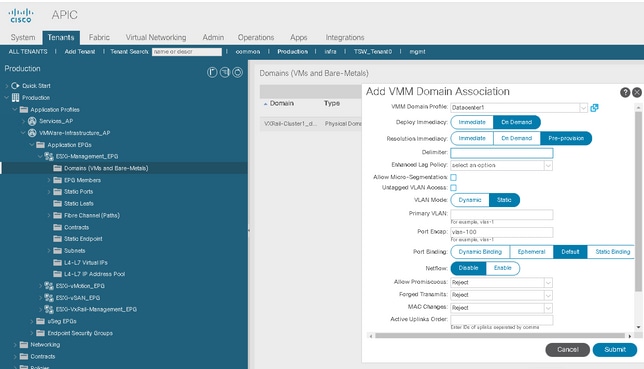Open the System tab
This screenshot has height=369, width=644.
(23, 37)
